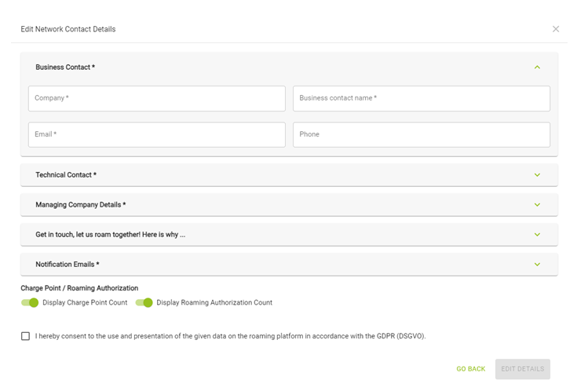This screenshot has height=391, width=588.
Task: Close the Edit Network Contact Details dialog
Action: tap(555, 29)
